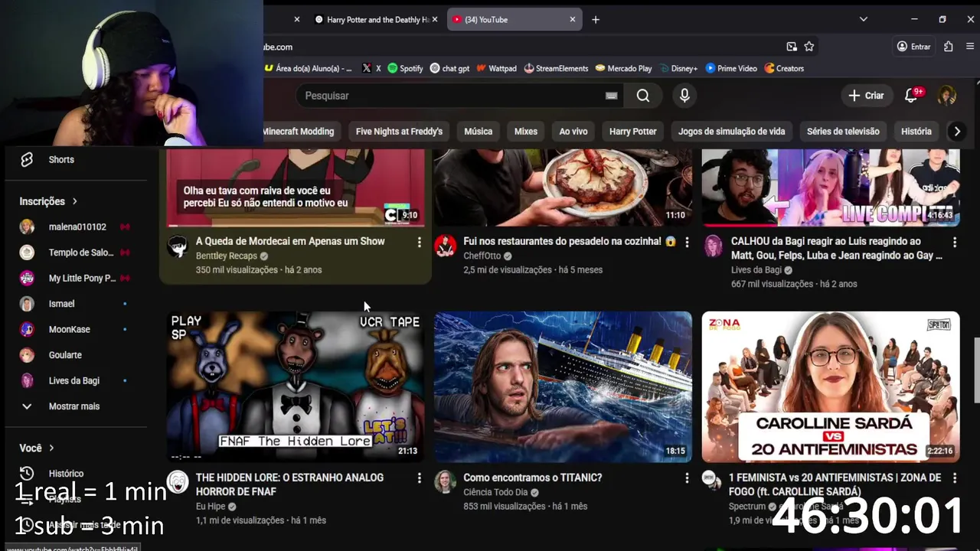The width and height of the screenshot is (980, 551).
Task: Open browser three-dot menu
Action: [970, 47]
